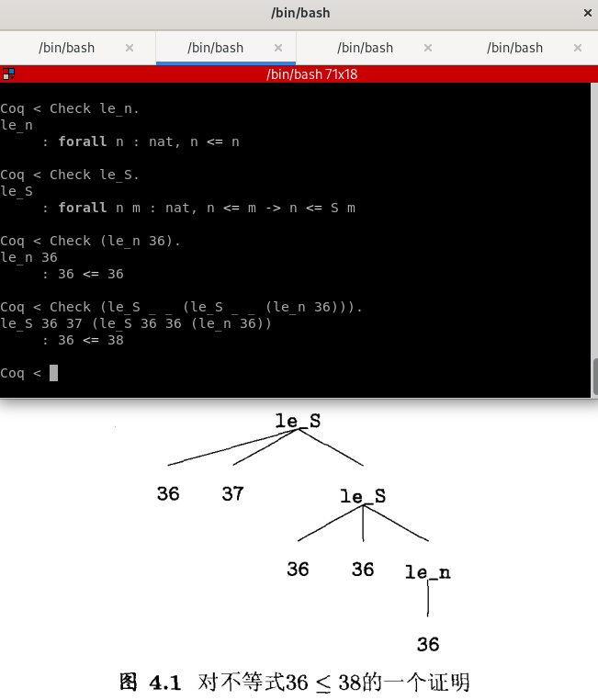
Task: Close the second (active) /bin/bash tab
Action: pos(278,48)
